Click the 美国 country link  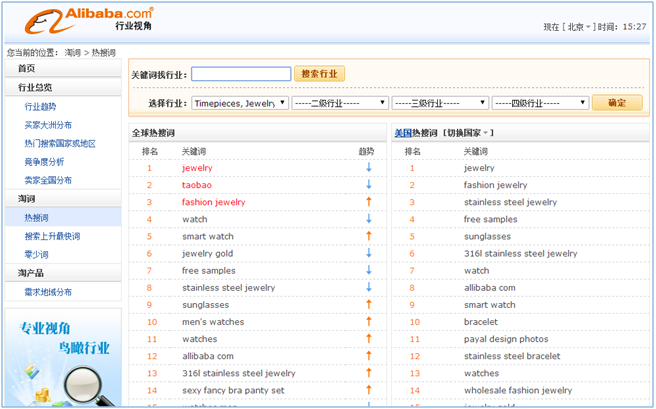403,133
